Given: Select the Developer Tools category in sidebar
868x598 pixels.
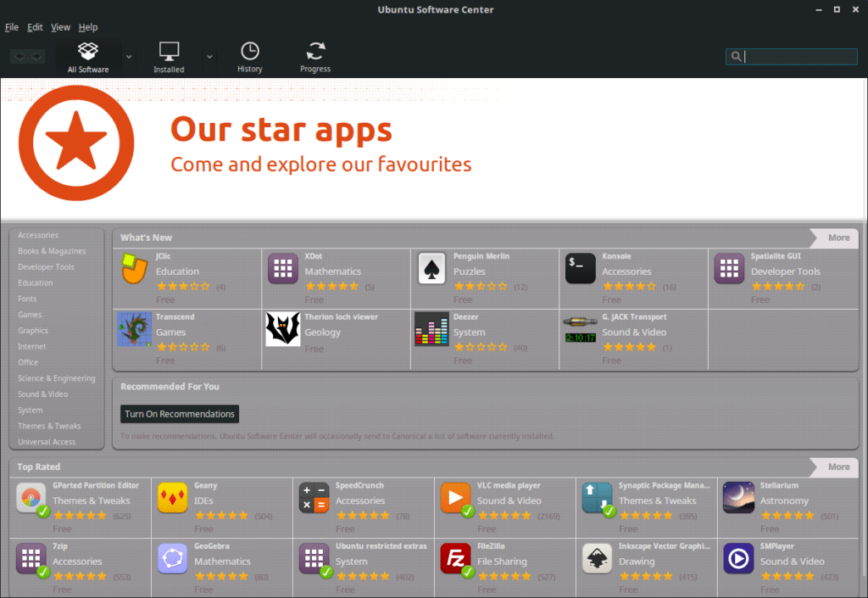Looking at the screenshot, I should click(x=46, y=267).
